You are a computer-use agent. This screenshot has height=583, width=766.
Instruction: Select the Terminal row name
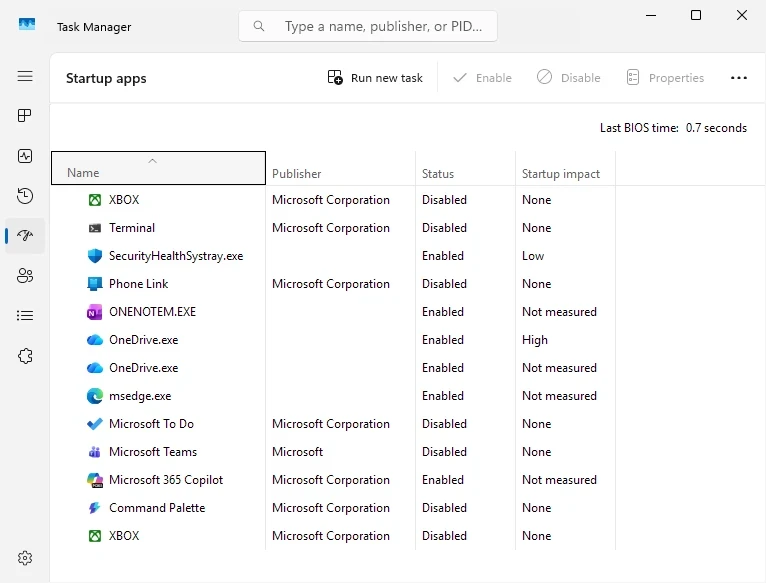[x=132, y=228]
